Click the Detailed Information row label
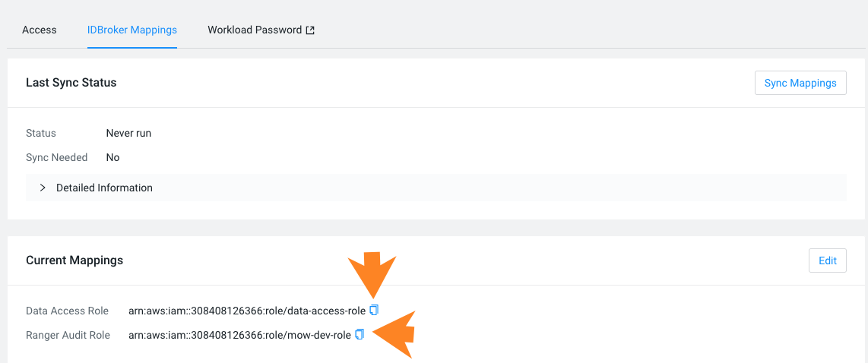 pos(104,188)
